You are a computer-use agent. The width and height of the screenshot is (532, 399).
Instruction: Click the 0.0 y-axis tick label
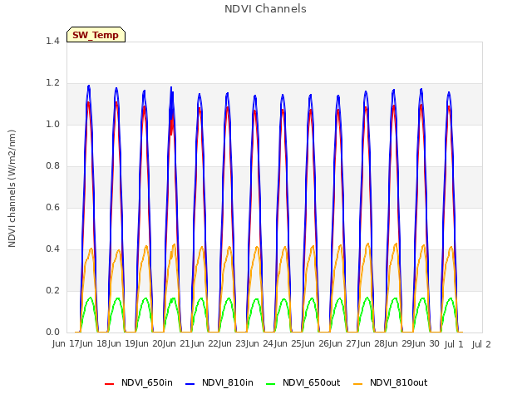click(x=52, y=332)
